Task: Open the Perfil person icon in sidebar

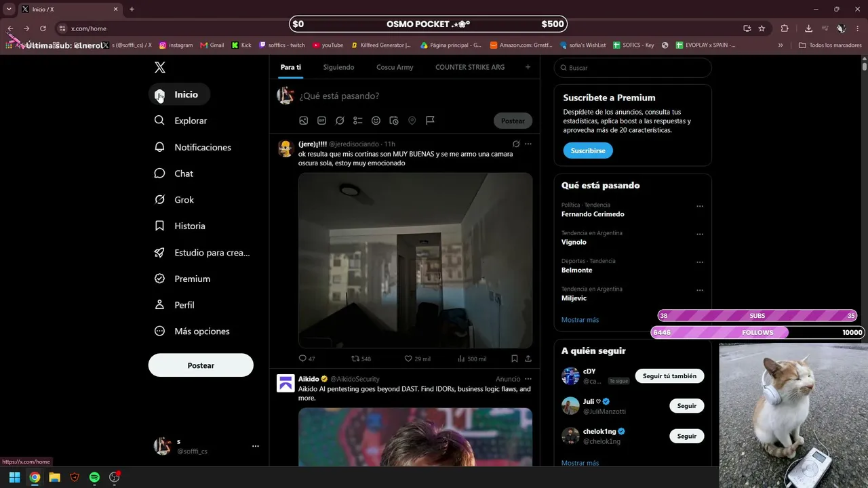Action: [159, 305]
